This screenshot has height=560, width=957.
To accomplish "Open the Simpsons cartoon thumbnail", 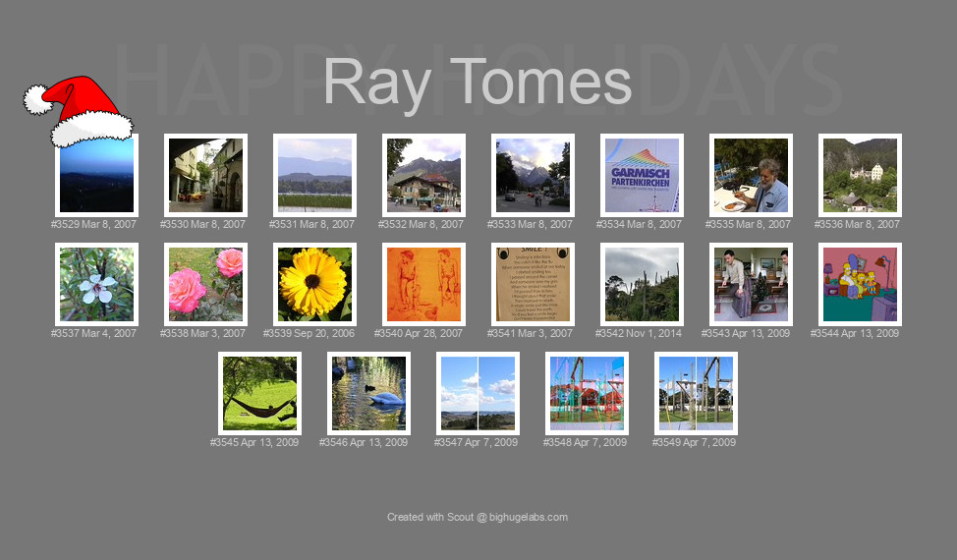I will pos(860,284).
